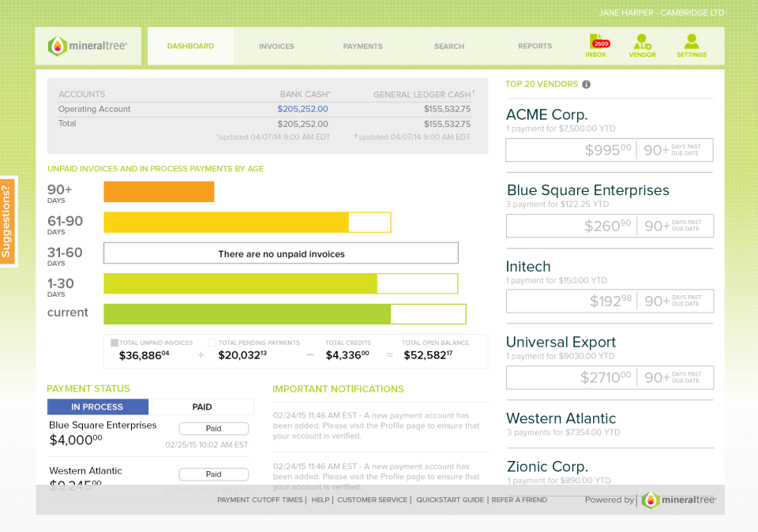Click the $260.90 past due box
This screenshot has height=532, width=758.
[x=610, y=226]
